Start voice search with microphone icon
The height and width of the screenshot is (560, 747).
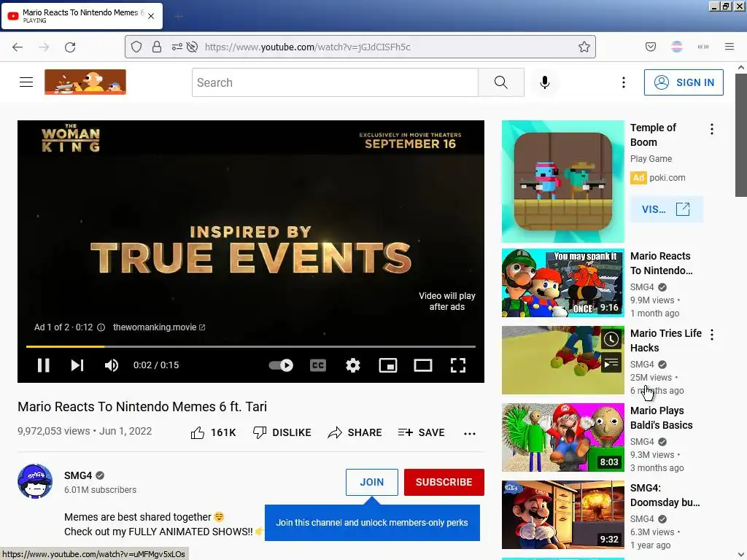click(545, 82)
